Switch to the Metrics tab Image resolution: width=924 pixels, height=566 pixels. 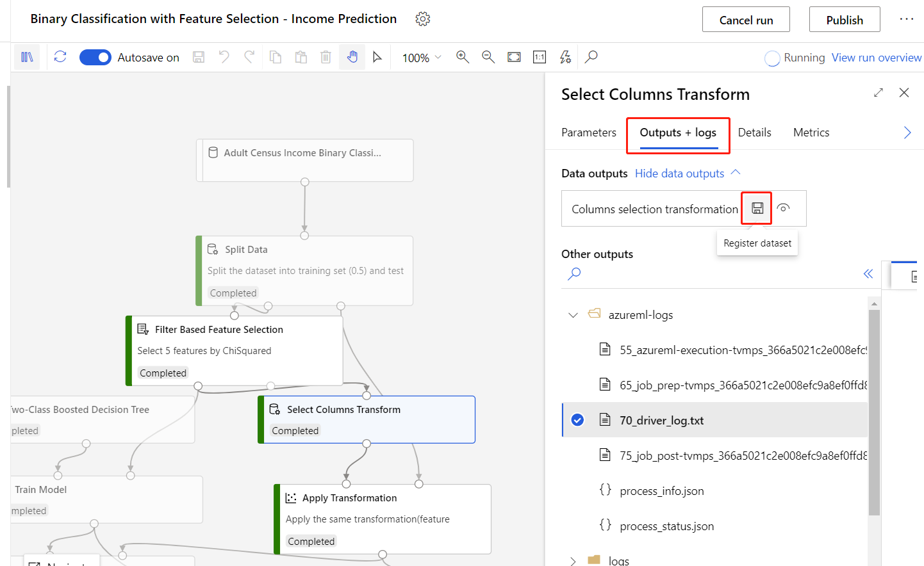pos(811,133)
